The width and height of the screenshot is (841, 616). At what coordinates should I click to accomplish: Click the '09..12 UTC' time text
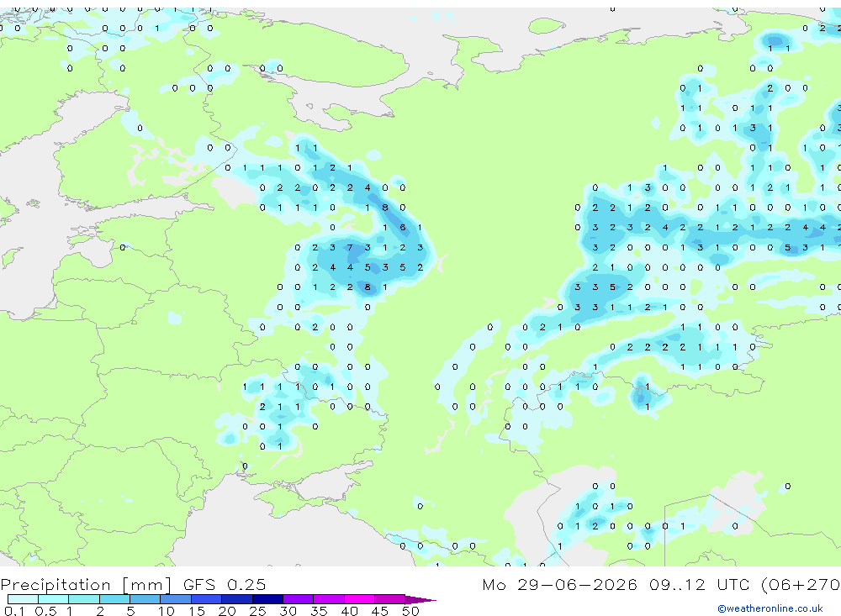(x=700, y=584)
